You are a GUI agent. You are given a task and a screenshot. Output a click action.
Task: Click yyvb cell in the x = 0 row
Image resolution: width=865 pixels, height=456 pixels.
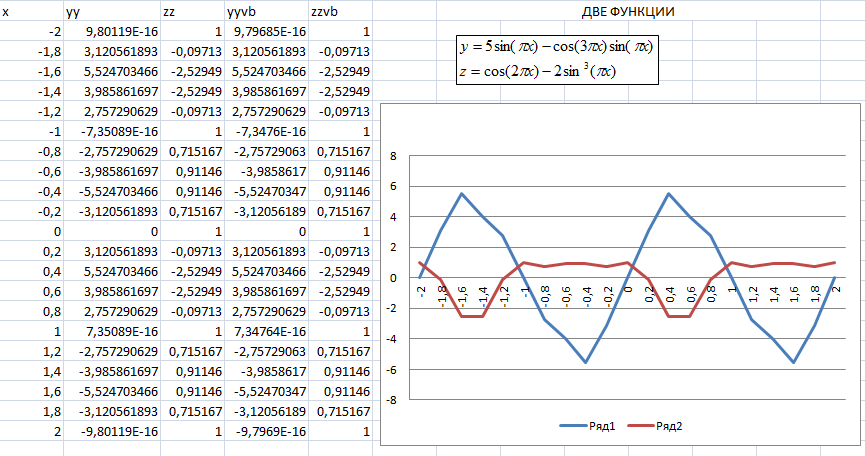(266, 231)
